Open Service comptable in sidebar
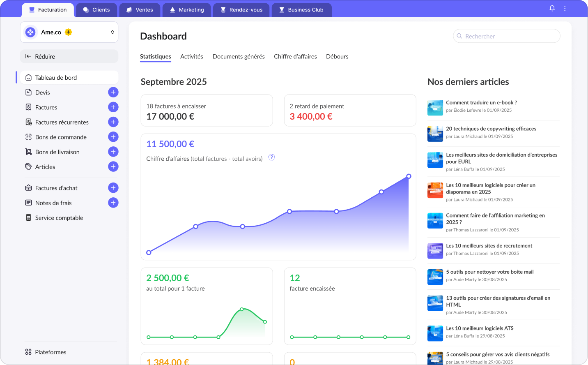This screenshot has width=588, height=365. pos(59,218)
